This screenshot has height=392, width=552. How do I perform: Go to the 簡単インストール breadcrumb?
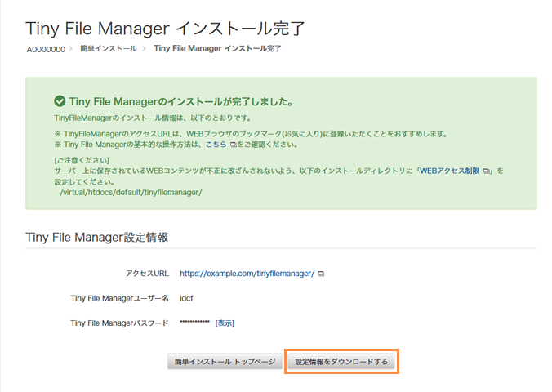pos(109,49)
